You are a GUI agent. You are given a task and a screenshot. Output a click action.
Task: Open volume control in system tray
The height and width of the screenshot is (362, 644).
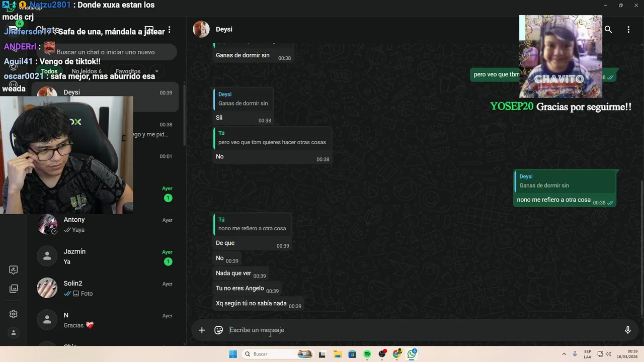pos(608,354)
